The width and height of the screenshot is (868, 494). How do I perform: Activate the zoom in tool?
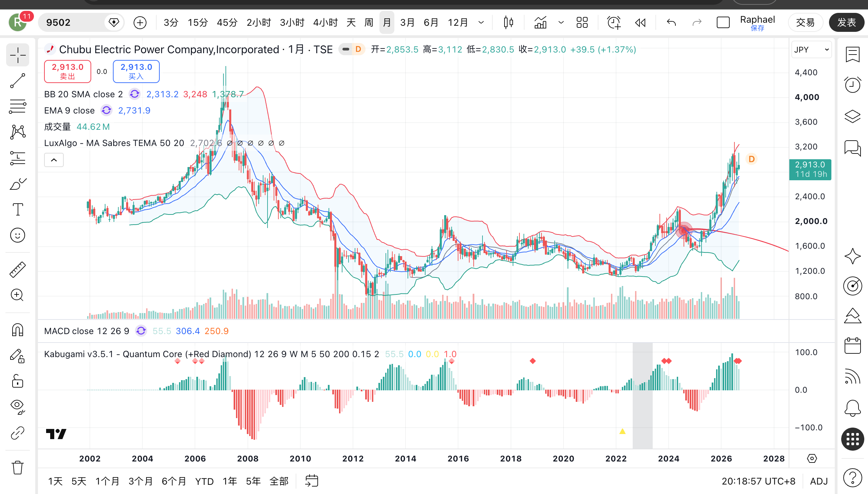tap(18, 295)
